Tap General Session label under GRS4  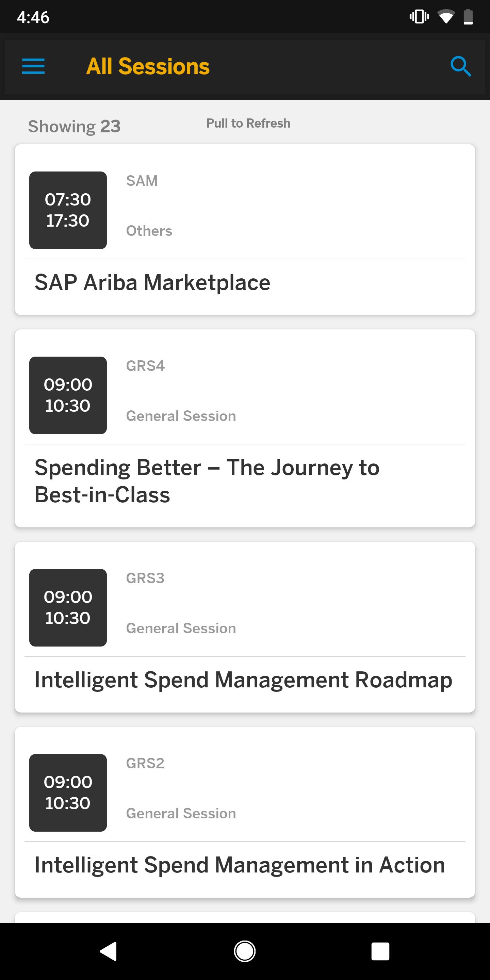(181, 416)
